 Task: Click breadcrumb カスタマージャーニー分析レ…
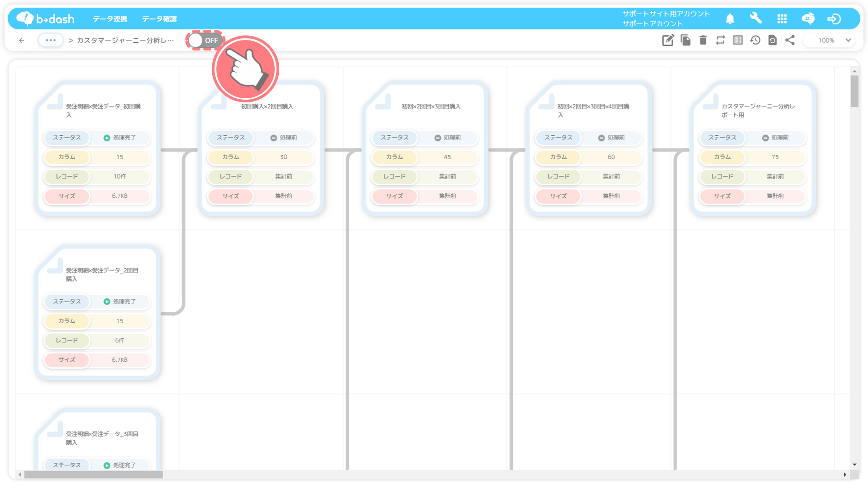[x=125, y=40]
